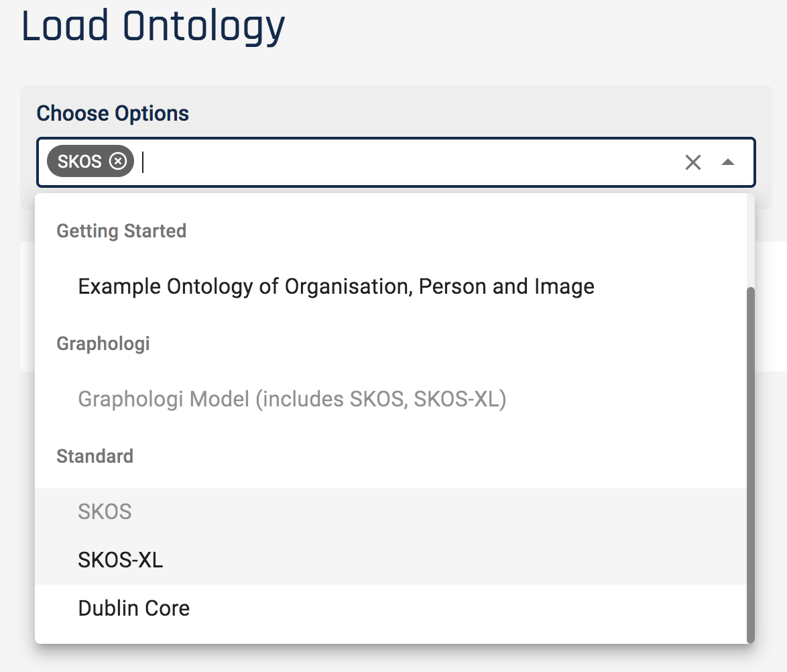Choose SKOS-XL from the Standard list
This screenshot has width=787, height=672.
(x=121, y=560)
